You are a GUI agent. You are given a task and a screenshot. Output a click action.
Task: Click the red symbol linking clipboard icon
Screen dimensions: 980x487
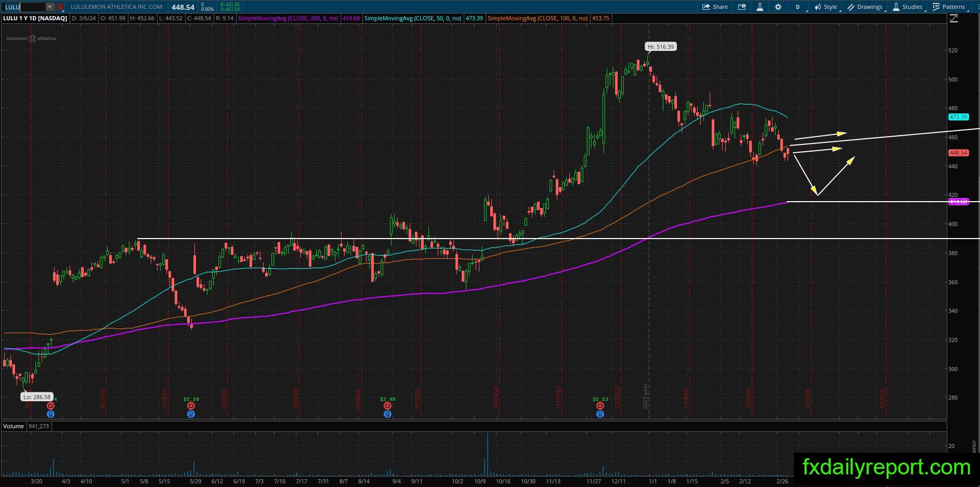(60, 7)
